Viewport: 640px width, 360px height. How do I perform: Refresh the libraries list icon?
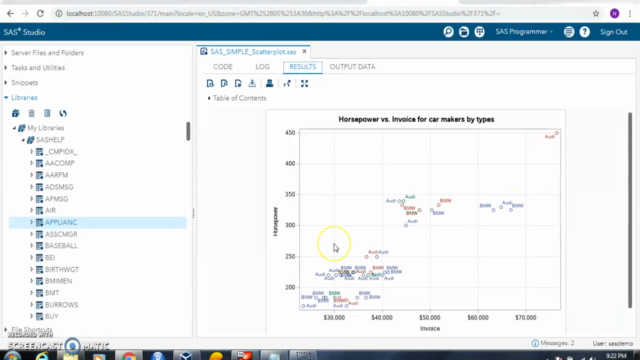pyautogui.click(x=63, y=113)
